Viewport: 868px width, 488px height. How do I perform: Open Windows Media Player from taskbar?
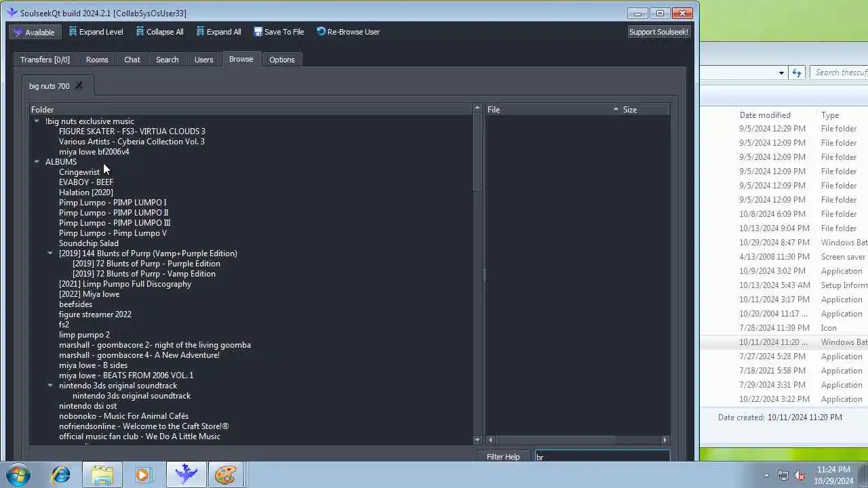[143, 475]
